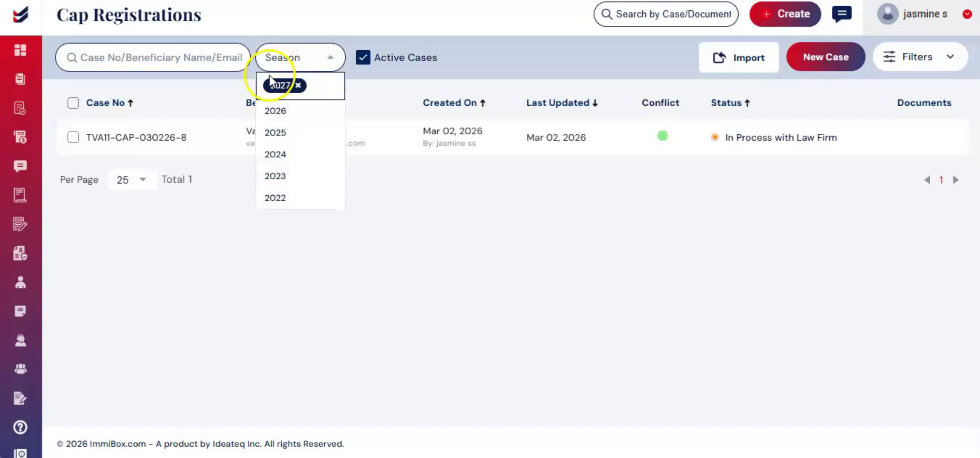Open the chat messages icon in header
980x458 pixels.
tap(842, 14)
